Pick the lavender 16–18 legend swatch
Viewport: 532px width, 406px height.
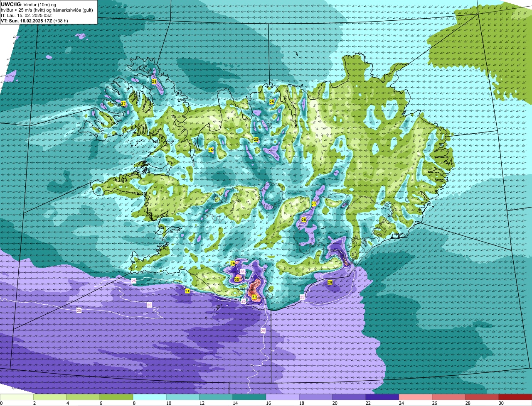coord(283,397)
